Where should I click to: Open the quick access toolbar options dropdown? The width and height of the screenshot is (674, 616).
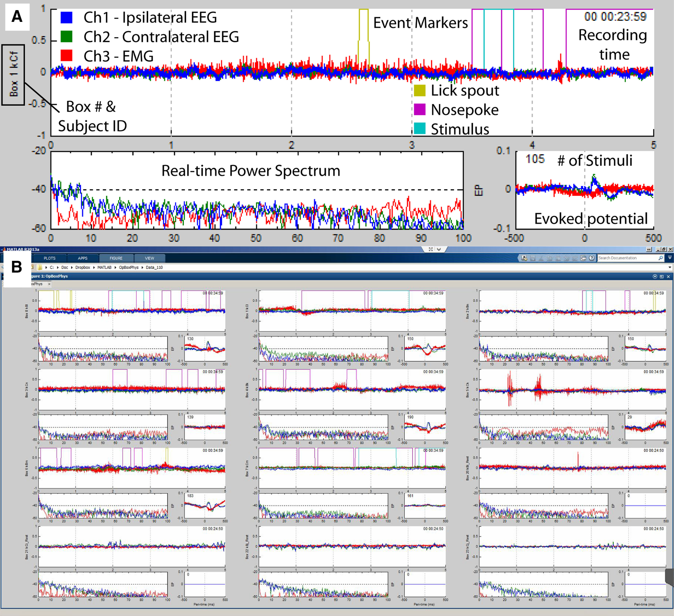[x=670, y=258]
